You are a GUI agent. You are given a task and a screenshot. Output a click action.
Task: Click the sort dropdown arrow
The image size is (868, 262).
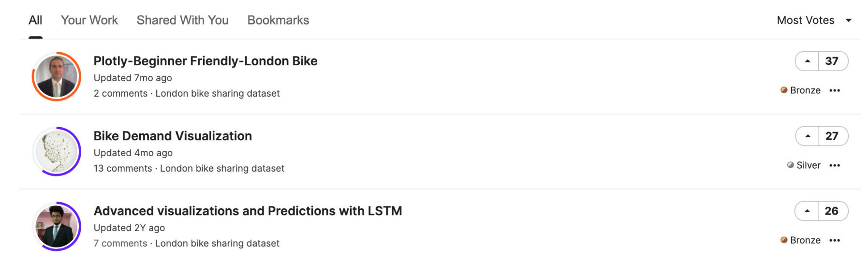click(x=848, y=20)
